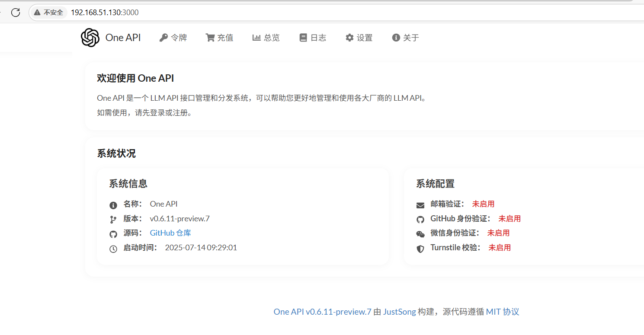Image resolution: width=644 pixels, height=335 pixels.
Task: Click the name value One API in 系统信息
Action: click(164, 204)
